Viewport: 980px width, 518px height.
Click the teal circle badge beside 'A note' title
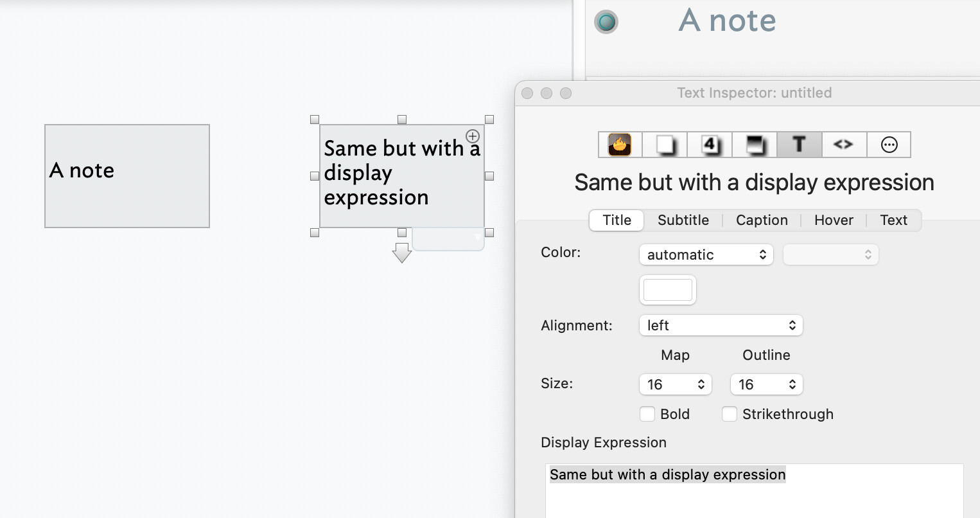[x=606, y=22]
